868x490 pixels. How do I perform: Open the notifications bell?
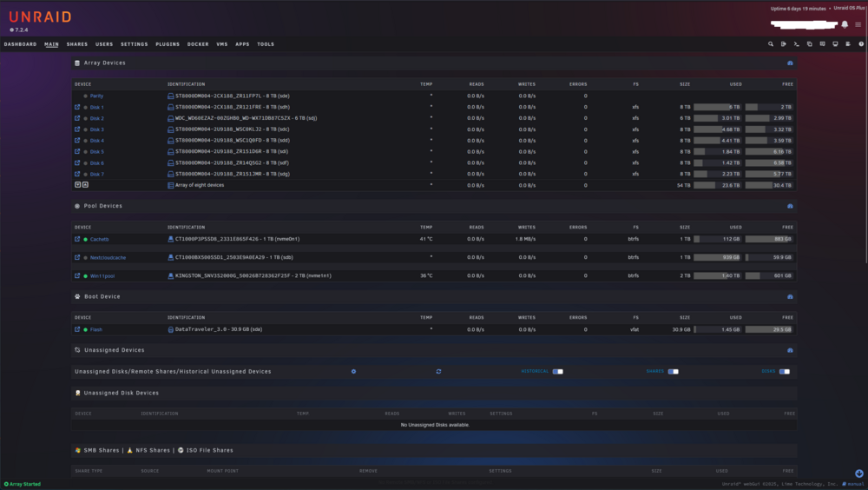(845, 24)
